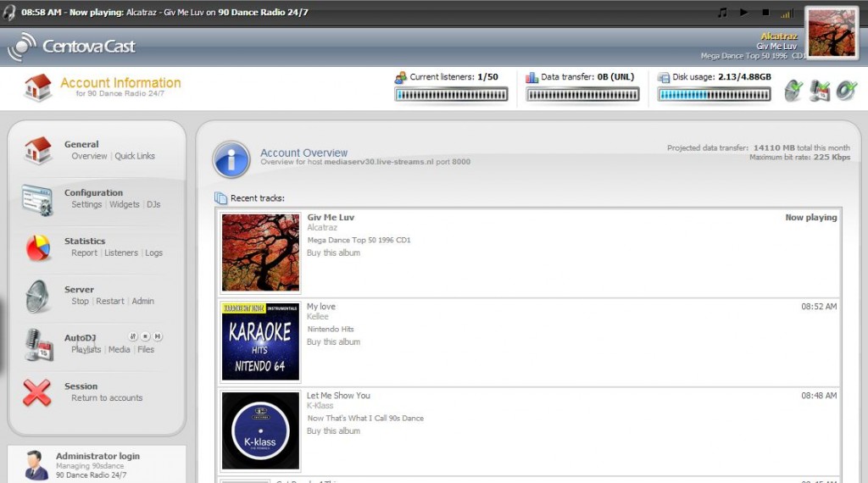The width and height of the screenshot is (868, 483).
Task: Open the Statistics Logs page
Action: pyautogui.click(x=154, y=253)
